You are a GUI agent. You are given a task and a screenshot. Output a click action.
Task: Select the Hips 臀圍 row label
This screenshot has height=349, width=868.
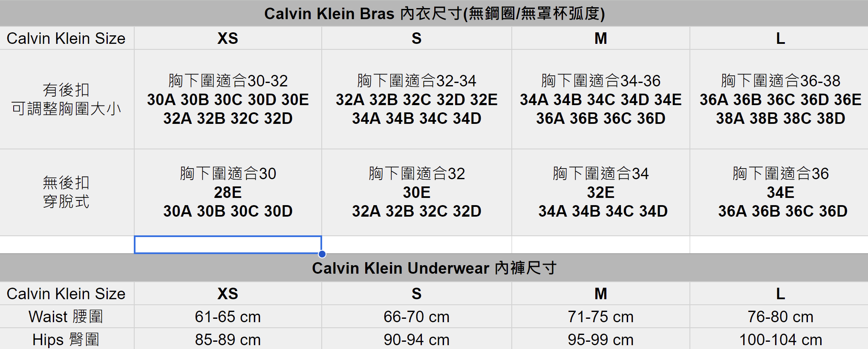coord(67,339)
